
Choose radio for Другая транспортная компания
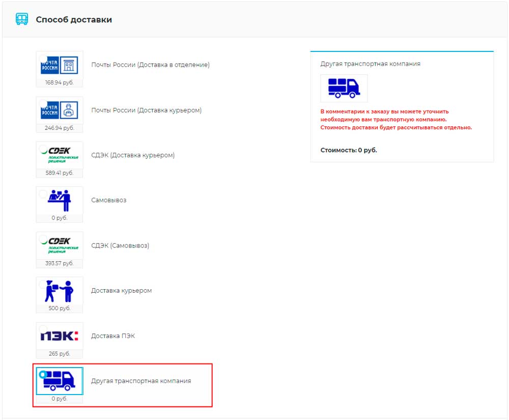pos(43,375)
